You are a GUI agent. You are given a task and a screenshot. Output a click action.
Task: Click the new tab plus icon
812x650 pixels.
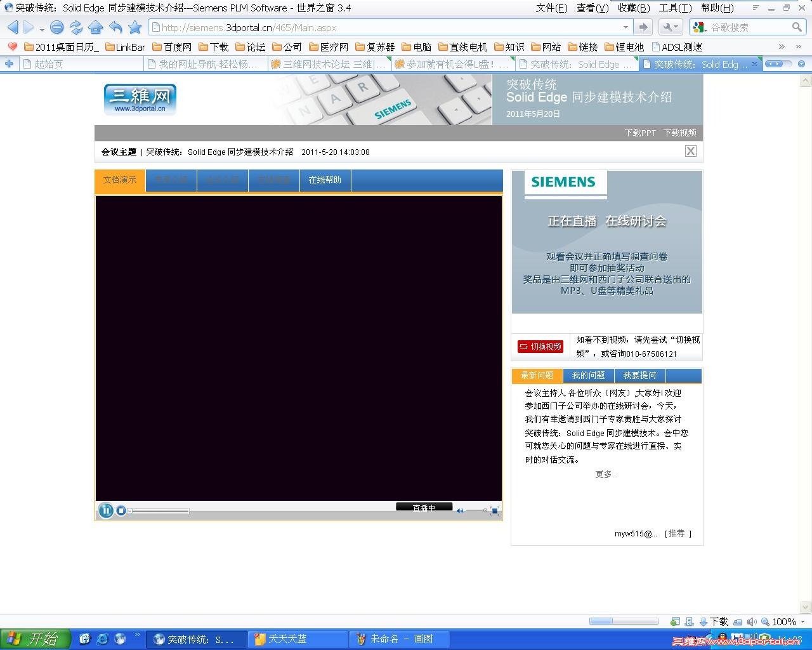(x=9, y=63)
